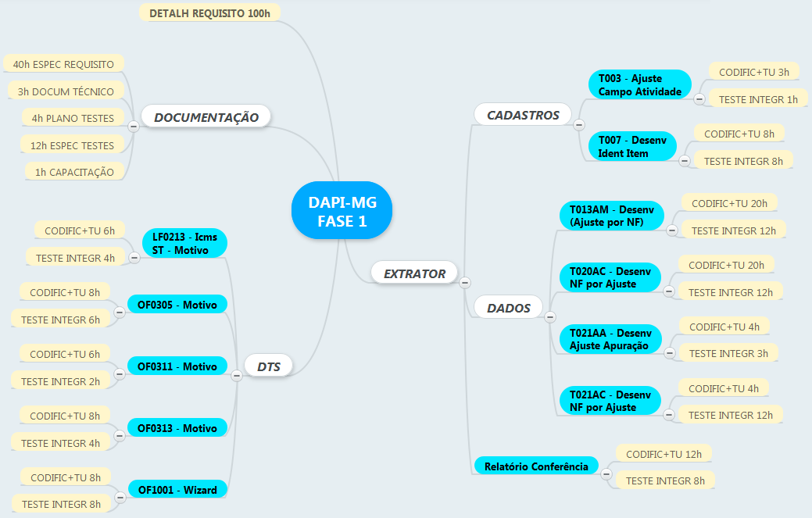Select the OF0305 - Motivo node
This screenshot has height=518, width=812.
(x=177, y=305)
